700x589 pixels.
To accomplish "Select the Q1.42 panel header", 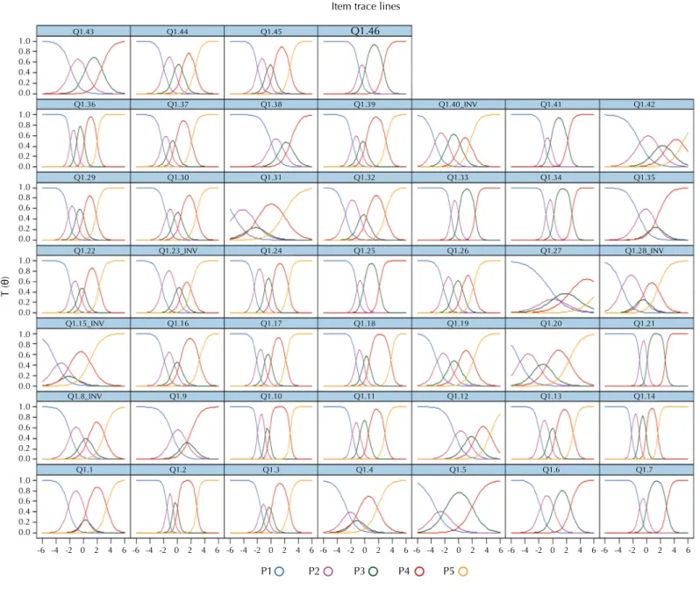I will tap(646, 104).
